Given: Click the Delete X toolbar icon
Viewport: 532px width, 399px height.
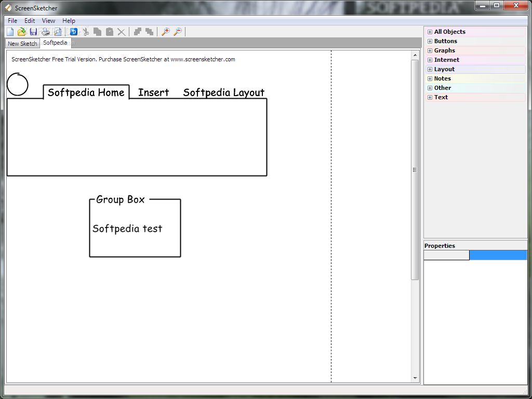Looking at the screenshot, I should [121, 32].
